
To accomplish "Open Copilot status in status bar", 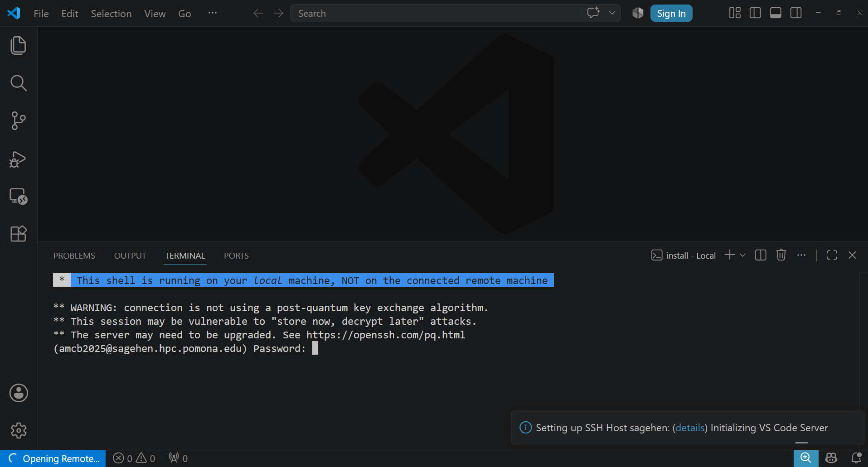I will point(831,458).
